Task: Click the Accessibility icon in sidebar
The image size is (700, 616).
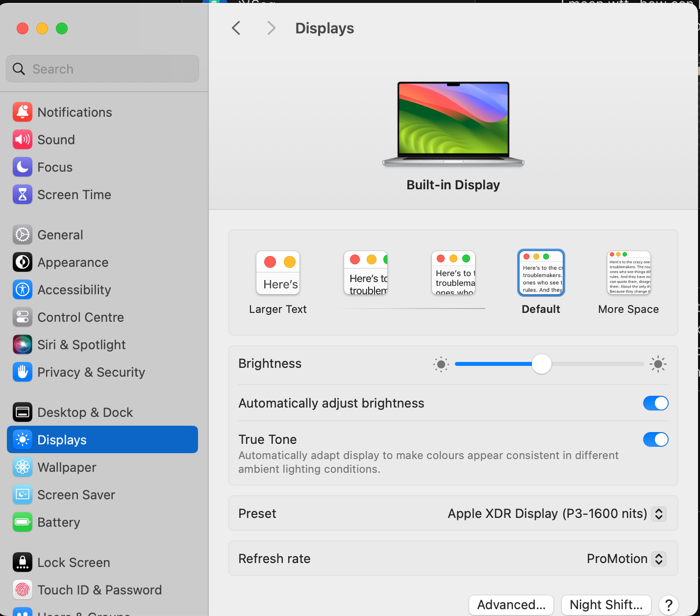Action: 23,290
